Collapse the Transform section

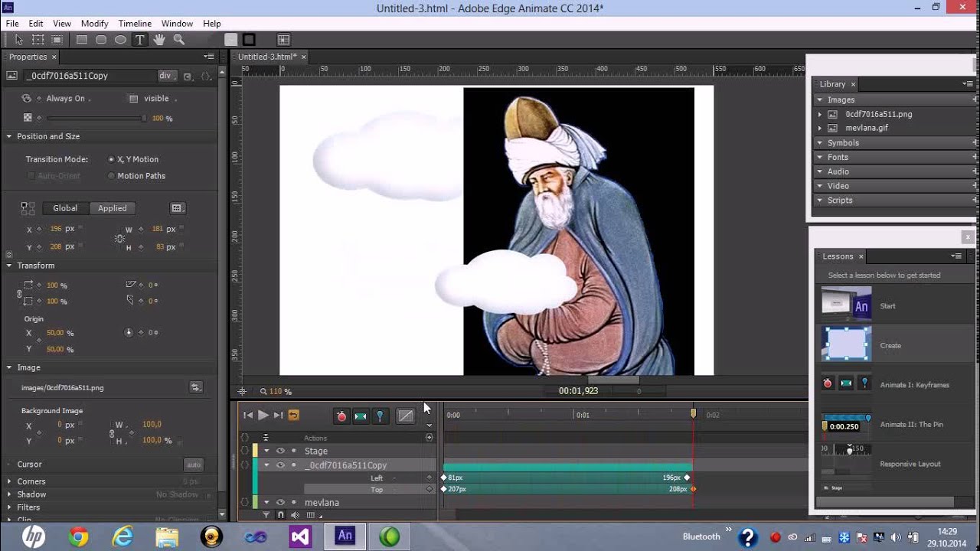[9, 266]
